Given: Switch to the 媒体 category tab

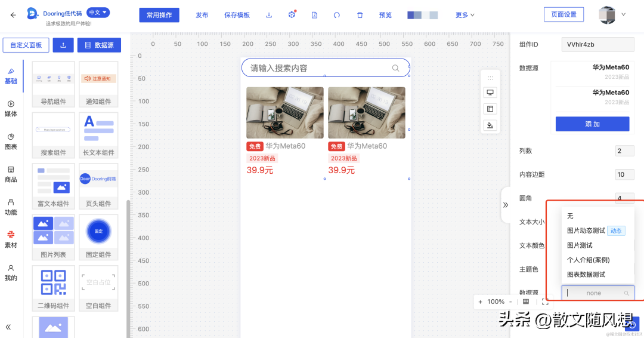Looking at the screenshot, I should tap(11, 109).
